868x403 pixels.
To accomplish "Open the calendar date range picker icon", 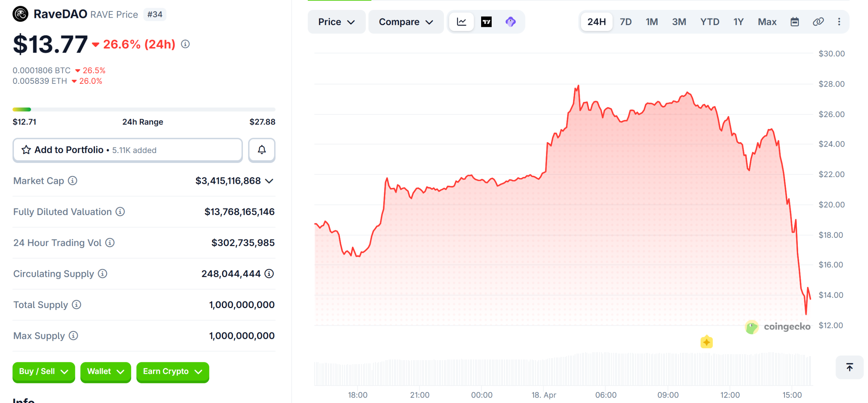I will pos(794,21).
